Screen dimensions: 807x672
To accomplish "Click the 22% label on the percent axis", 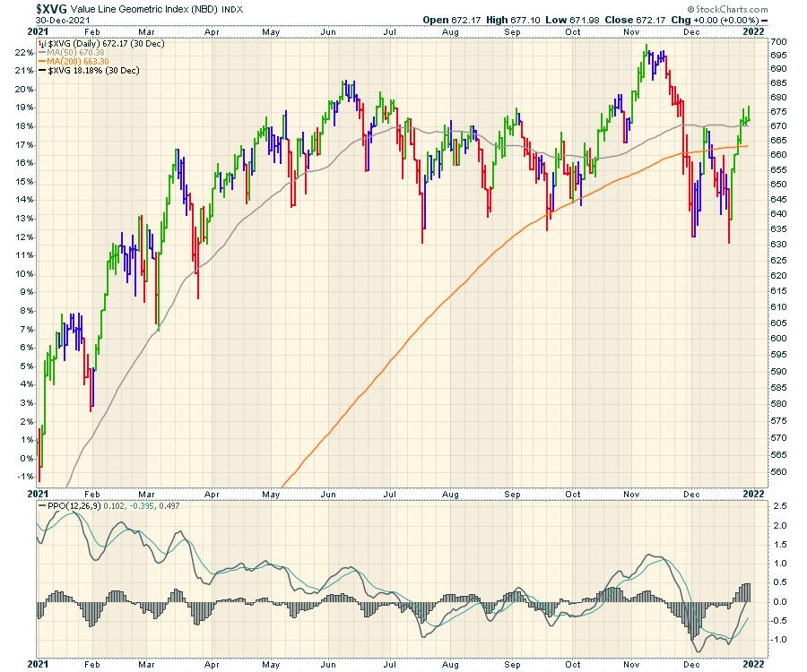I will [x=24, y=52].
